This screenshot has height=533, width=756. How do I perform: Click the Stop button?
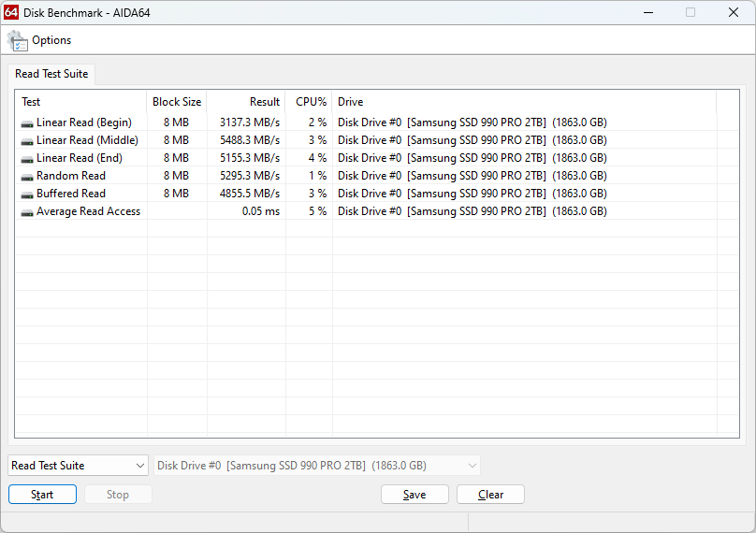click(118, 495)
